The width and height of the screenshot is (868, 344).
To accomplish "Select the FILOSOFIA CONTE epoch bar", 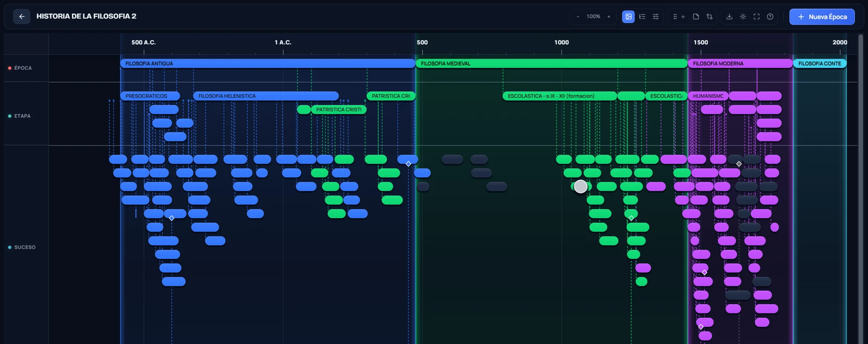I will pos(820,63).
